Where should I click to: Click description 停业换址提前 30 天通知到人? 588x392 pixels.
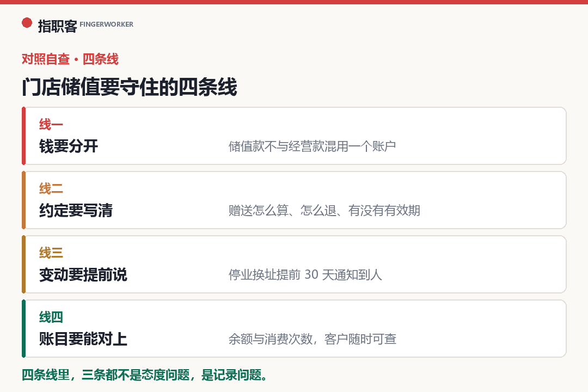305,274
